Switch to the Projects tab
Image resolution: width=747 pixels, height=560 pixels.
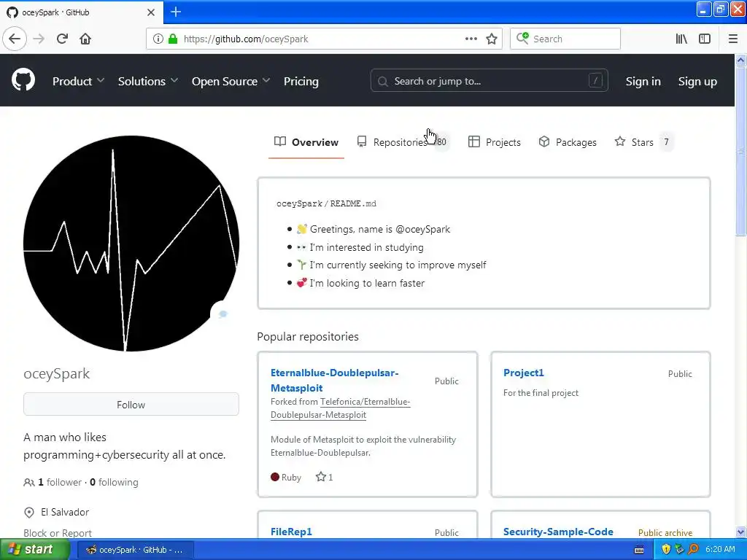(x=494, y=142)
